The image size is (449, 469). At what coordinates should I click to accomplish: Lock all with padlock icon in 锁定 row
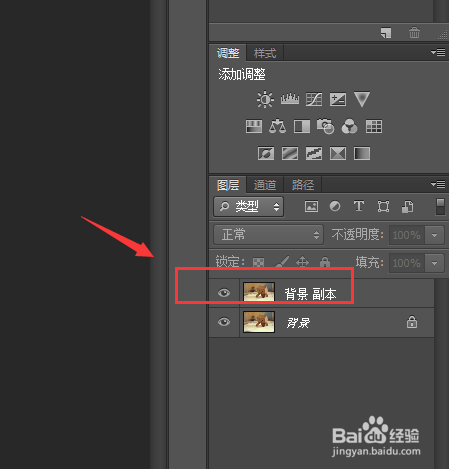click(325, 262)
